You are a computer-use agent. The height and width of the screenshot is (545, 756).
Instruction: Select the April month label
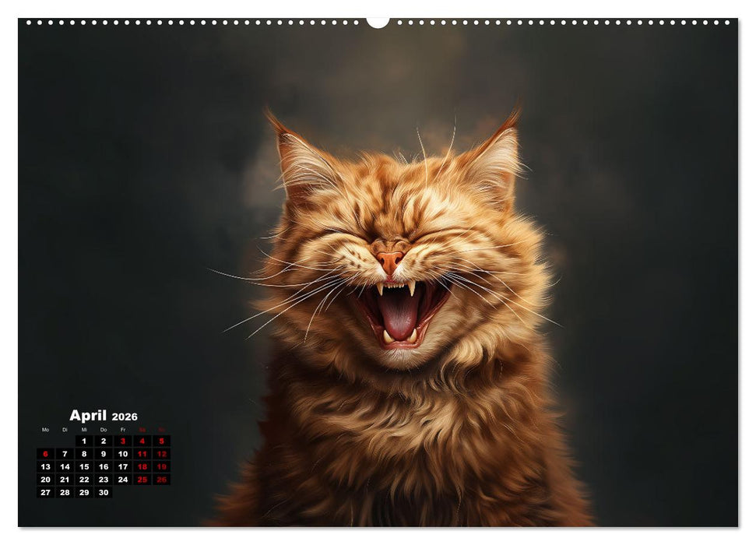pos(88,416)
